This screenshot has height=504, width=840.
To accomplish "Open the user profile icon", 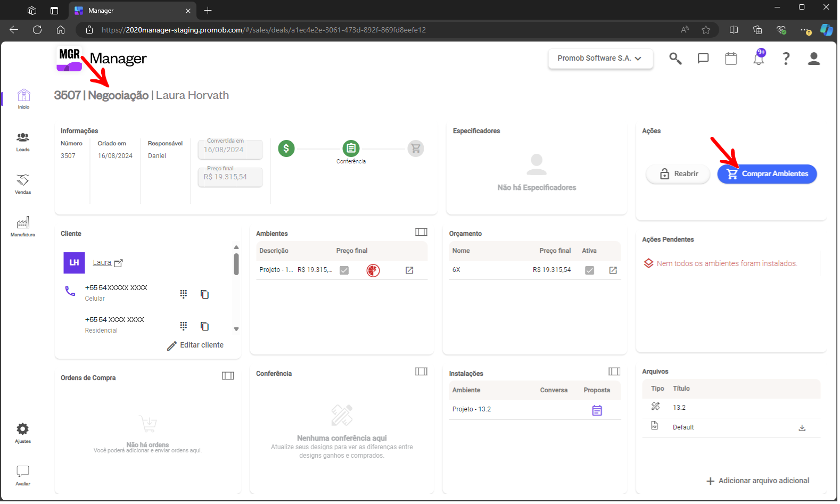I will [814, 59].
